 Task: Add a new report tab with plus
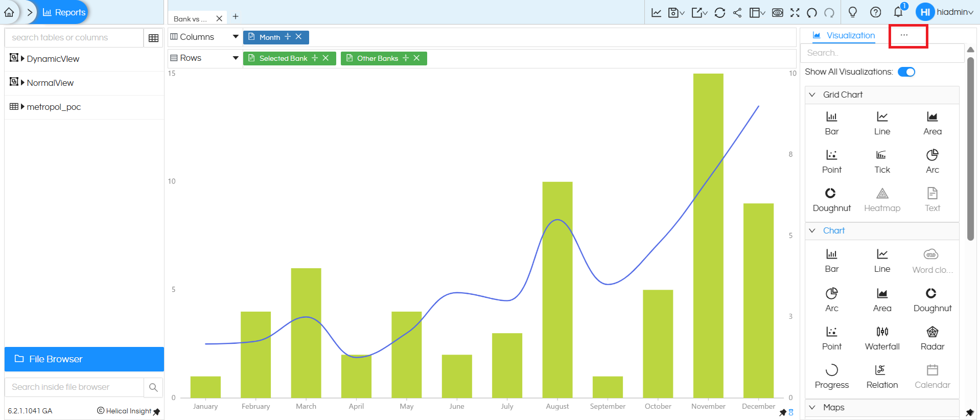[236, 17]
